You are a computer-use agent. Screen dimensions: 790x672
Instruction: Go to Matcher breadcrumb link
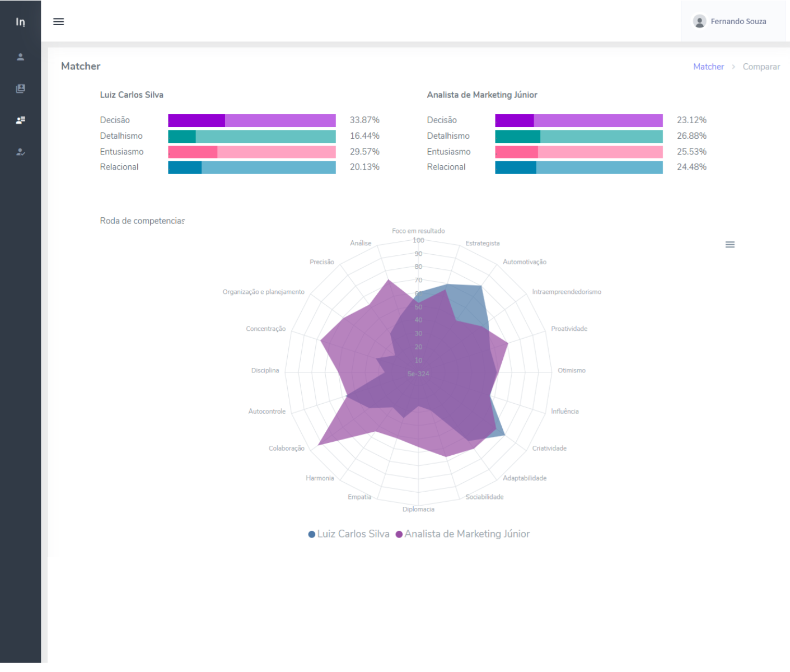(708, 67)
